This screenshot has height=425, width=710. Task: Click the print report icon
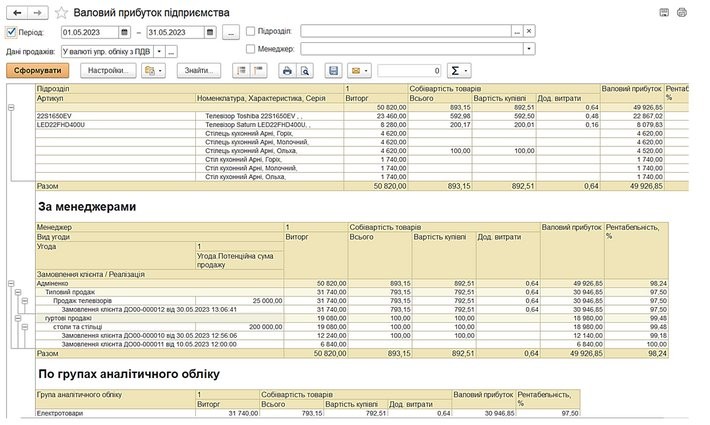coord(287,71)
